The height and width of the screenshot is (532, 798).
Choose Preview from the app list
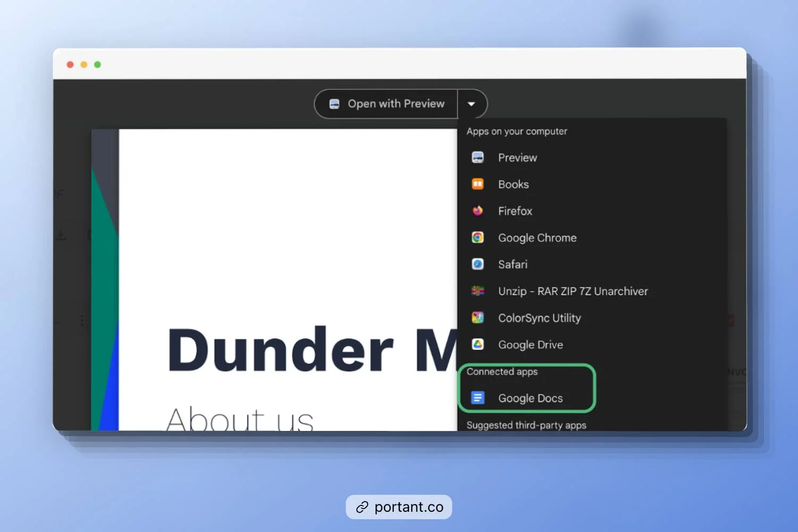[x=592, y=157]
